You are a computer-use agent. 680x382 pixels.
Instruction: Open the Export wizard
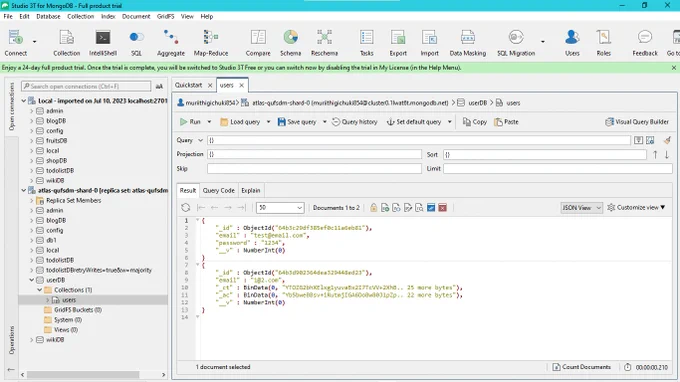click(x=398, y=42)
